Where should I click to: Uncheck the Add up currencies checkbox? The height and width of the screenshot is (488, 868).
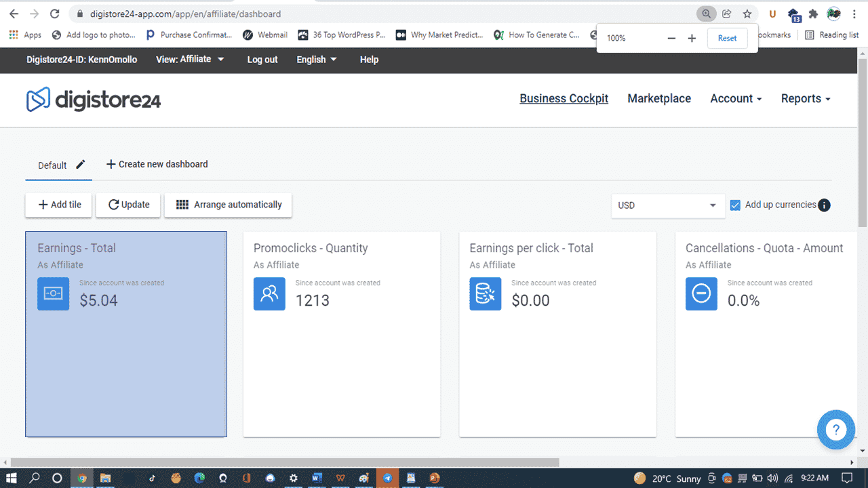pyautogui.click(x=735, y=205)
